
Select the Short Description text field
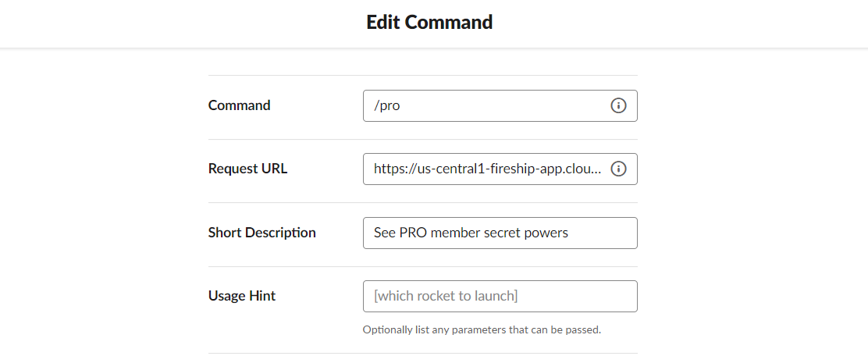click(500, 233)
